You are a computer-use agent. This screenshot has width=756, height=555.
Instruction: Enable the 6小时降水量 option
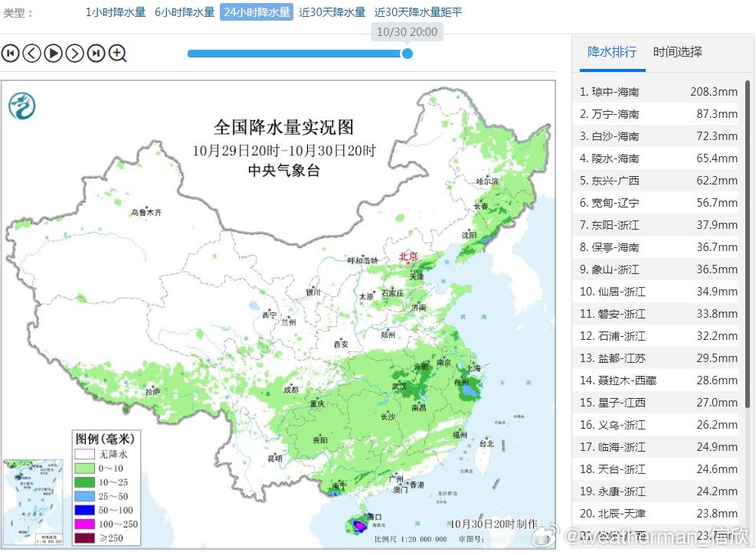pos(184,12)
